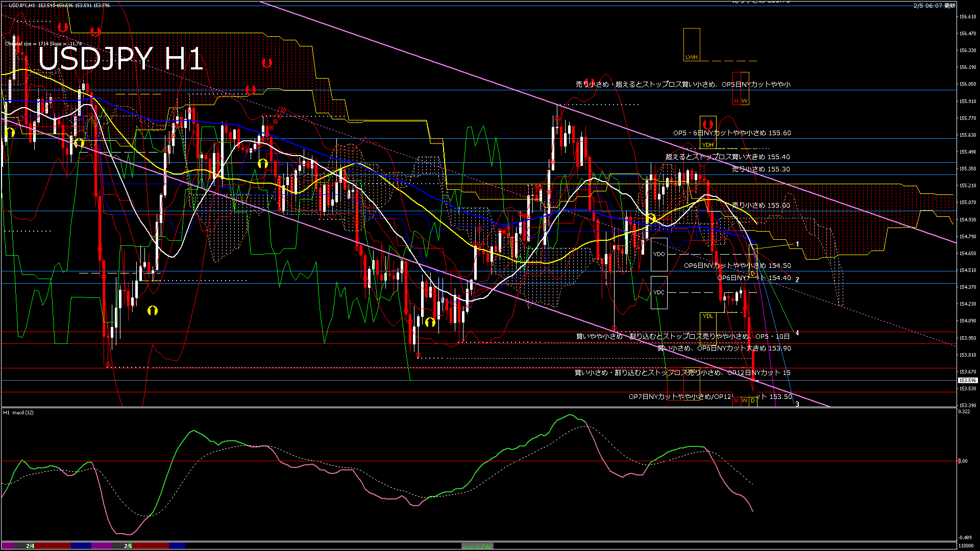
Task: Click yellow up-arrow at chart's far left edge
Action: click(10, 133)
